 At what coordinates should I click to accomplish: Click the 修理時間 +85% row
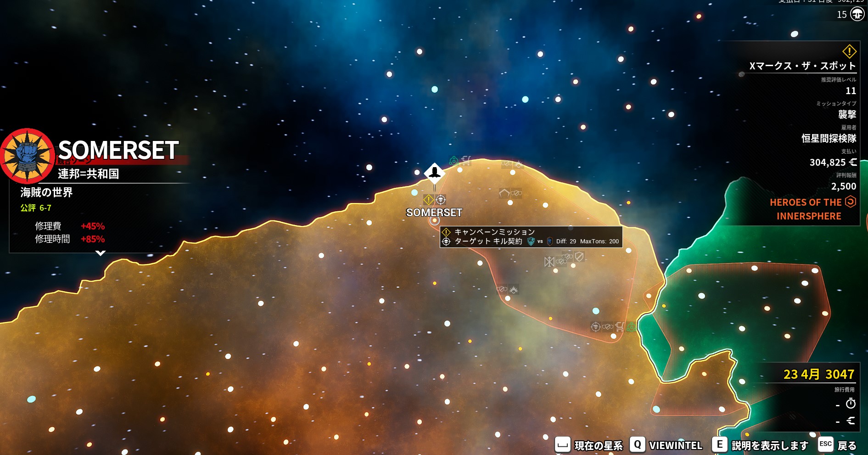coord(70,239)
